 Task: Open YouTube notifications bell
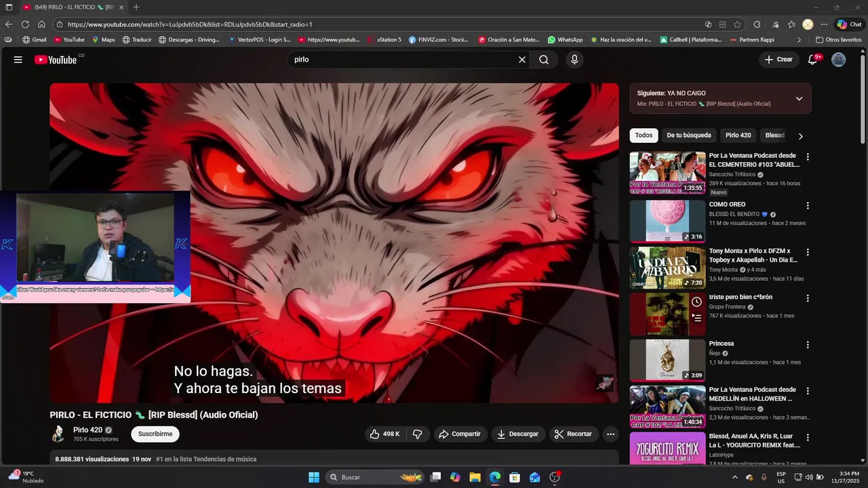click(812, 60)
